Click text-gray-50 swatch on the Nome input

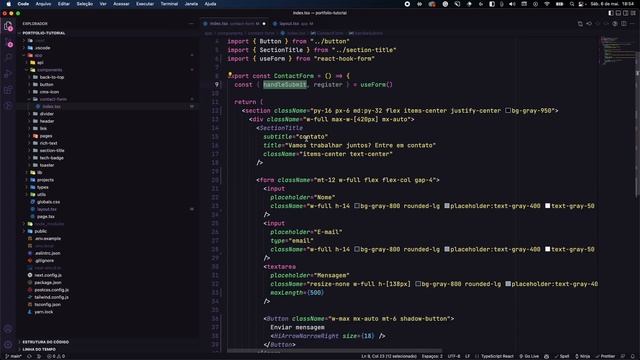(x=548, y=206)
